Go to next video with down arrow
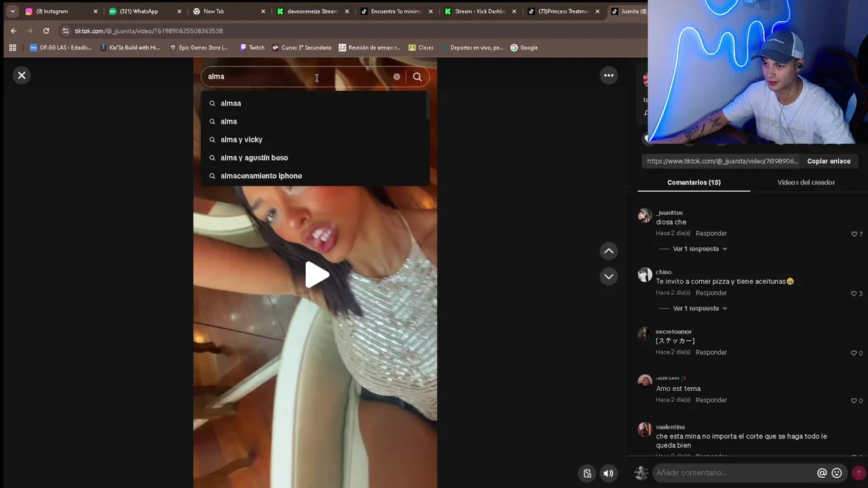The height and width of the screenshot is (488, 868). tap(609, 276)
